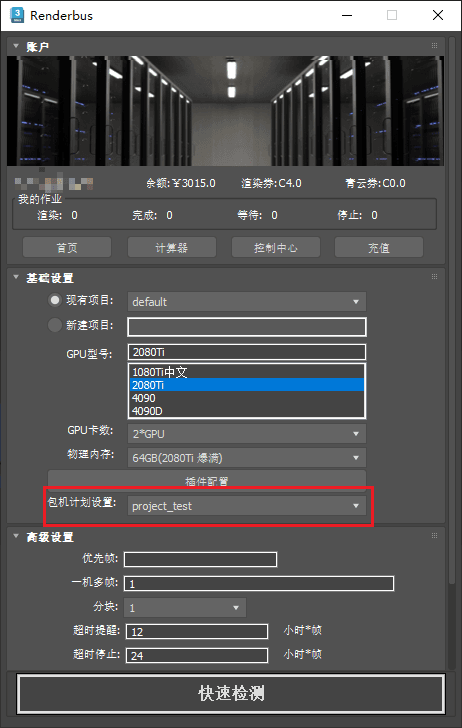Open the default project dropdown
Image resolution: width=462 pixels, height=728 pixels.
point(247,302)
